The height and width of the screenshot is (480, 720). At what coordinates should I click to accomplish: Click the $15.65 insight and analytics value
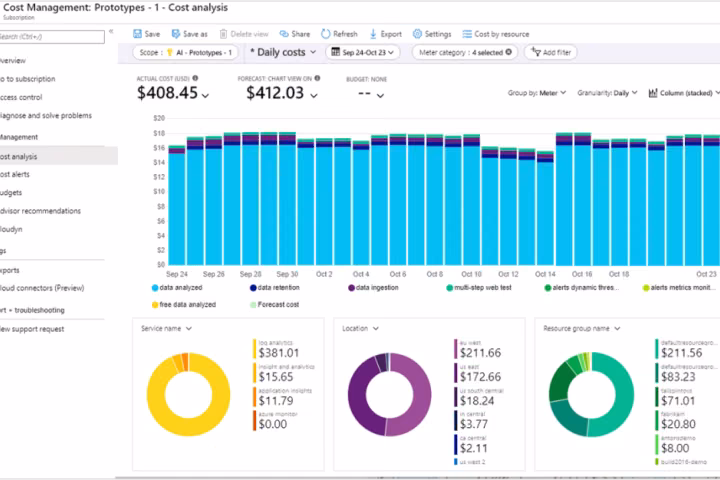(x=276, y=377)
